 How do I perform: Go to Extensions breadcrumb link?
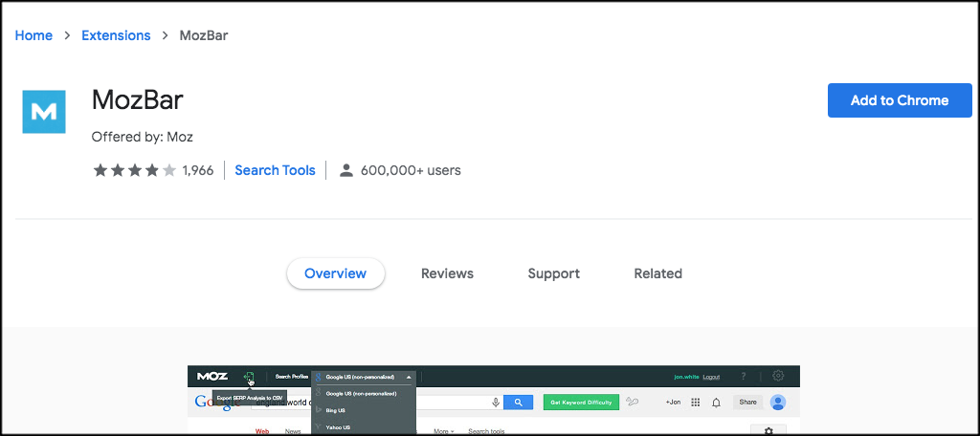click(x=116, y=35)
